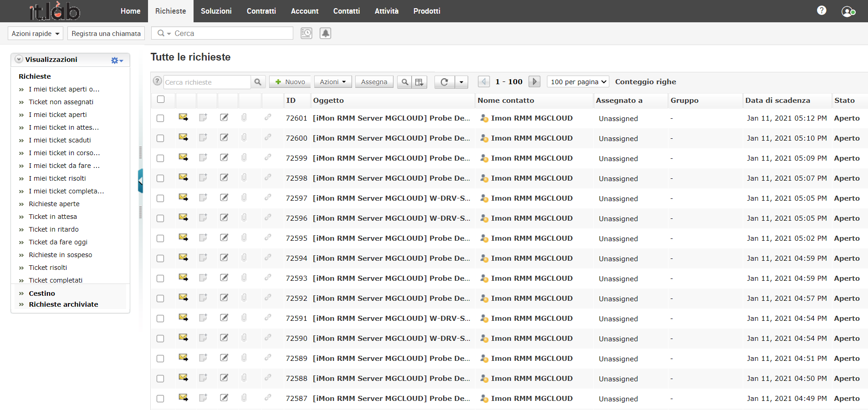Open the recent items clock icon
Viewport: 868px width, 410px height.
[306, 33]
